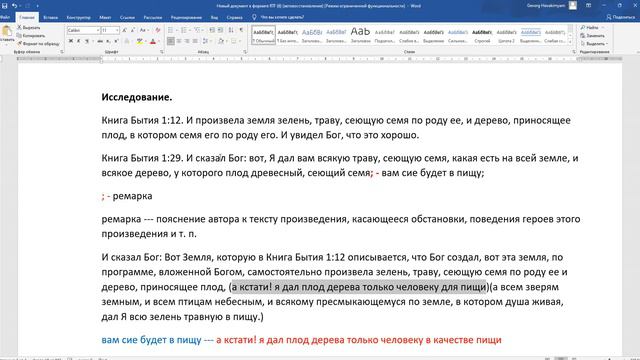Switch to Рецензирование tab
The width and height of the screenshot is (640, 360).
pos(186,18)
